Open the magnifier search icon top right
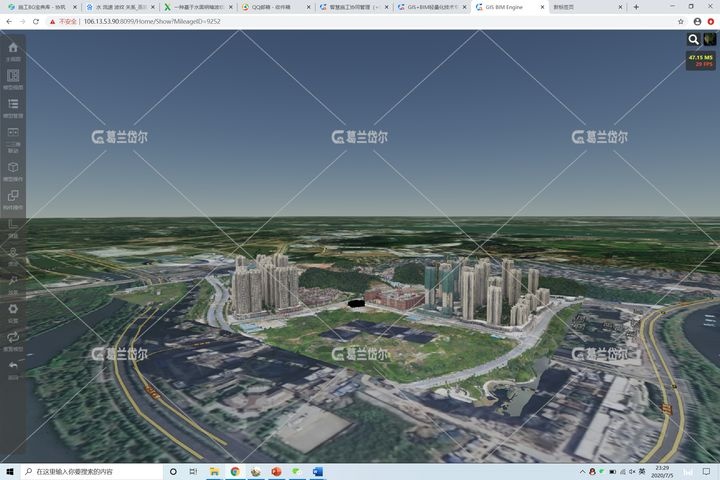The image size is (720, 480). click(693, 40)
